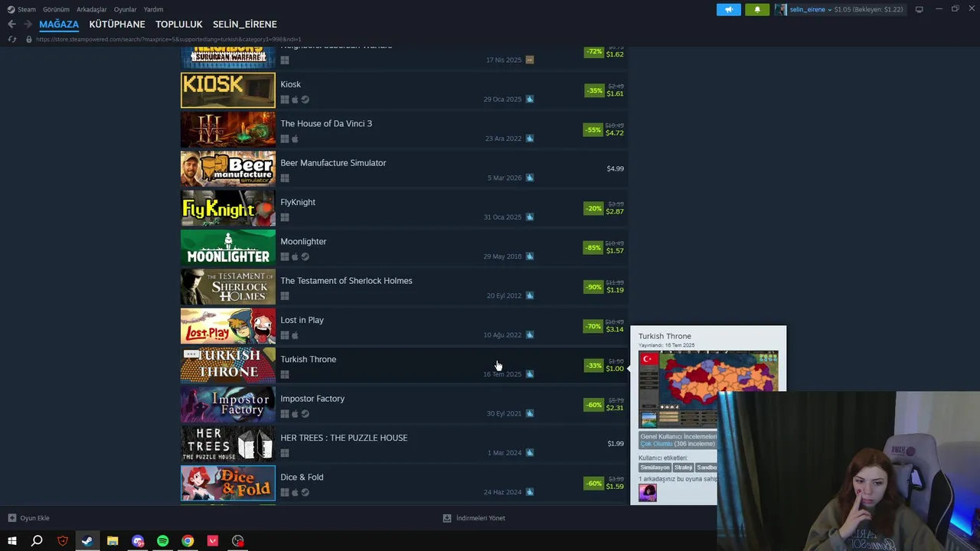Open the Turkish Throne game title
This screenshot has height=551, width=980.
[308, 359]
